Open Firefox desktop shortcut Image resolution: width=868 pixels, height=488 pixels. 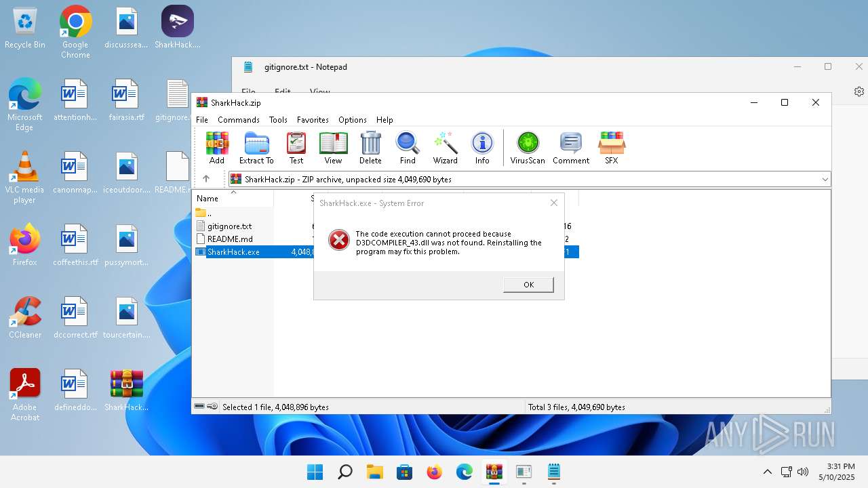pyautogui.click(x=25, y=245)
